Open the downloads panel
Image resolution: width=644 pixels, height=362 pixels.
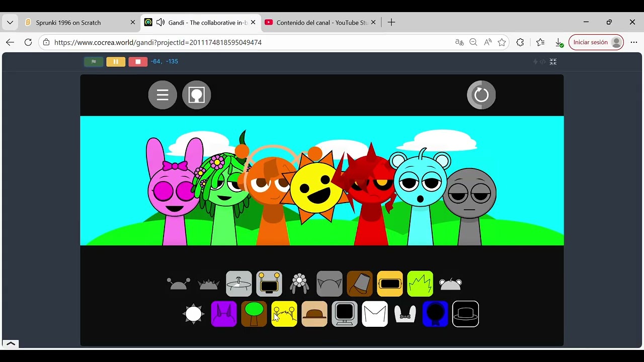pos(559,42)
